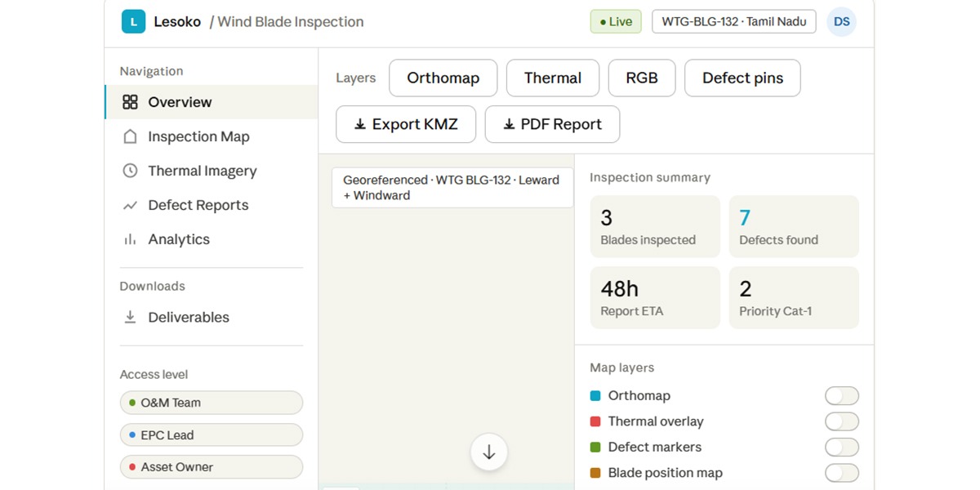Switch to the RGB layer tab
Image resolution: width=980 pixels, height=490 pixels.
pyautogui.click(x=642, y=78)
